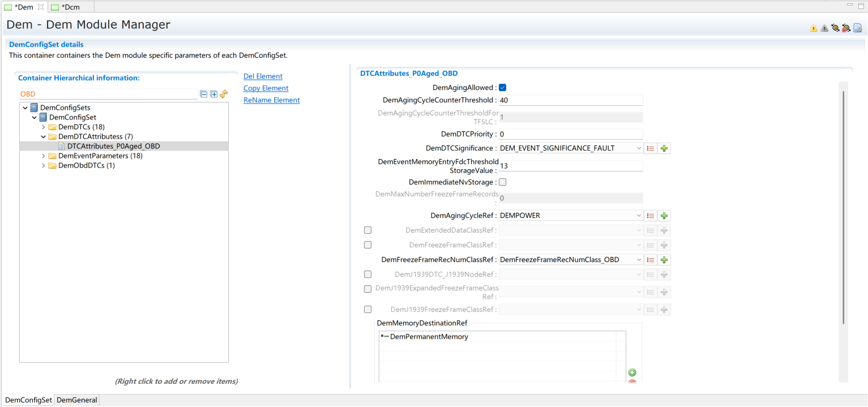This screenshot has width=868, height=407.
Task: Click green plus next to DemDTCSignificance
Action: click(x=665, y=148)
